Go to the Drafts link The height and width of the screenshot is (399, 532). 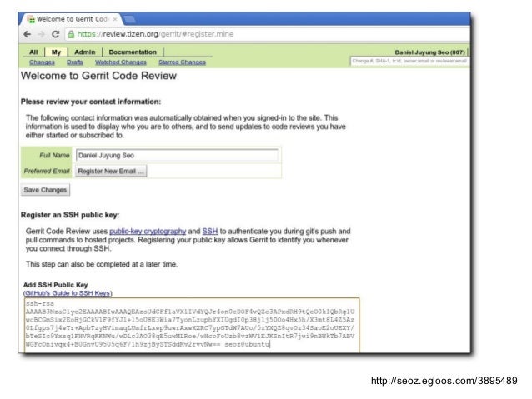tap(75, 62)
